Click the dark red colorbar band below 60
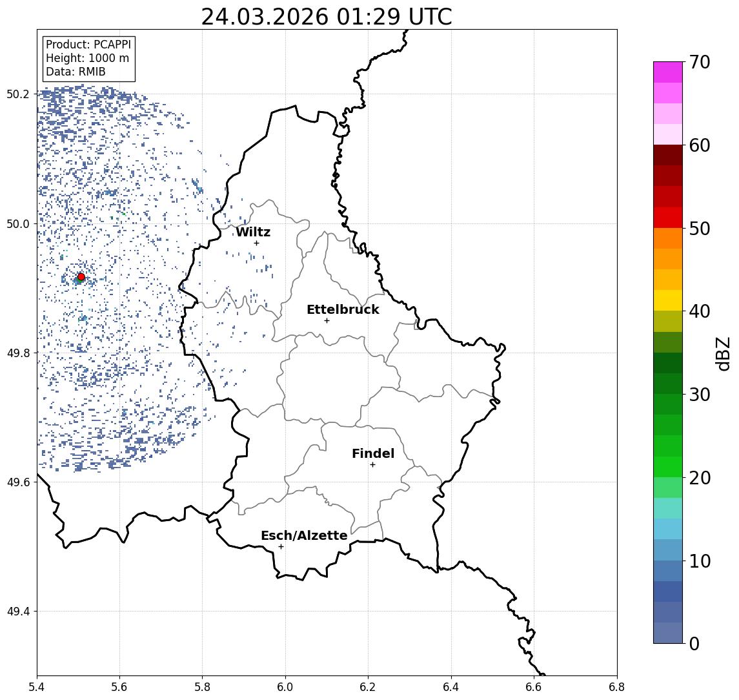Viewport: 739px width, 700px height. coord(668,155)
